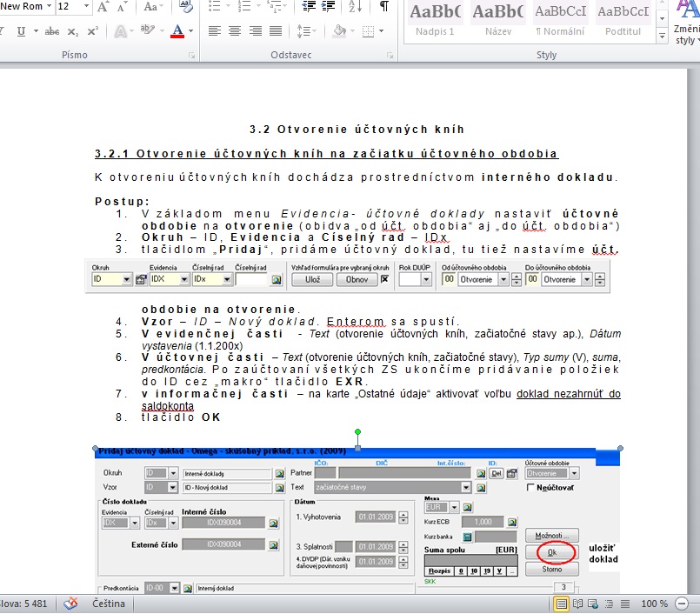Open the Change Case (Aa) tool
This screenshot has width=700, height=614.
(154, 7)
